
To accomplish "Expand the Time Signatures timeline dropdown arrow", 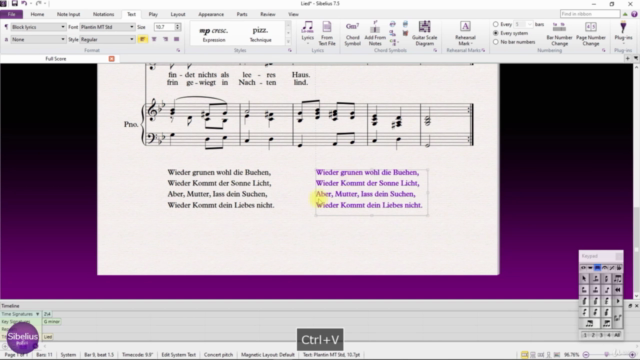I will coord(37,314).
